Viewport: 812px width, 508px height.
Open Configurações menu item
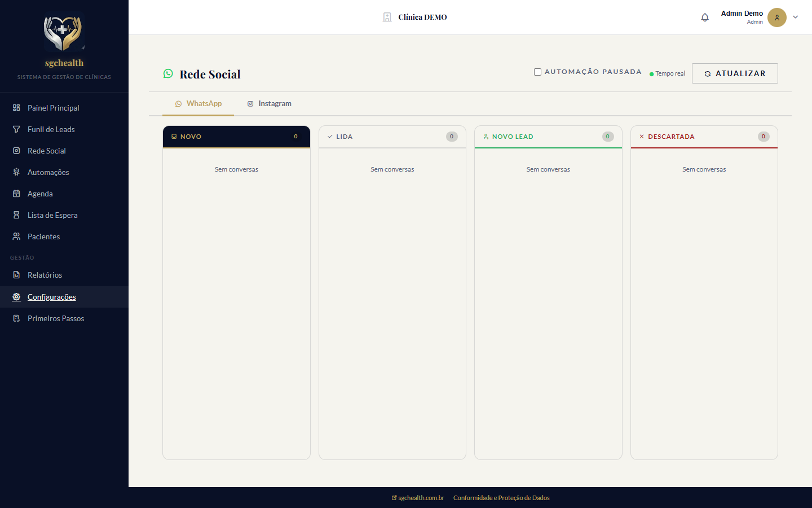click(64, 297)
